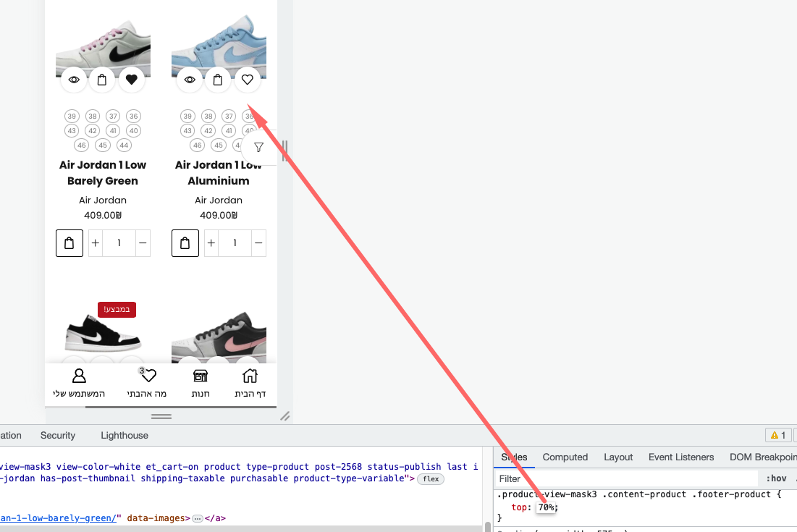
Task: Click the Filter field in Styles pane
Action: (627, 478)
